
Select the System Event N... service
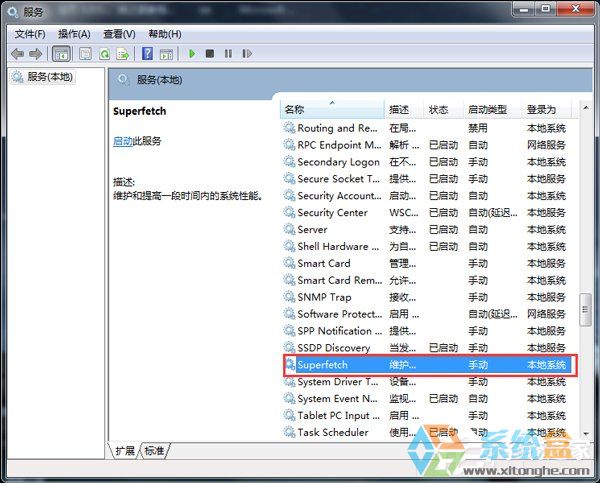(426, 398)
